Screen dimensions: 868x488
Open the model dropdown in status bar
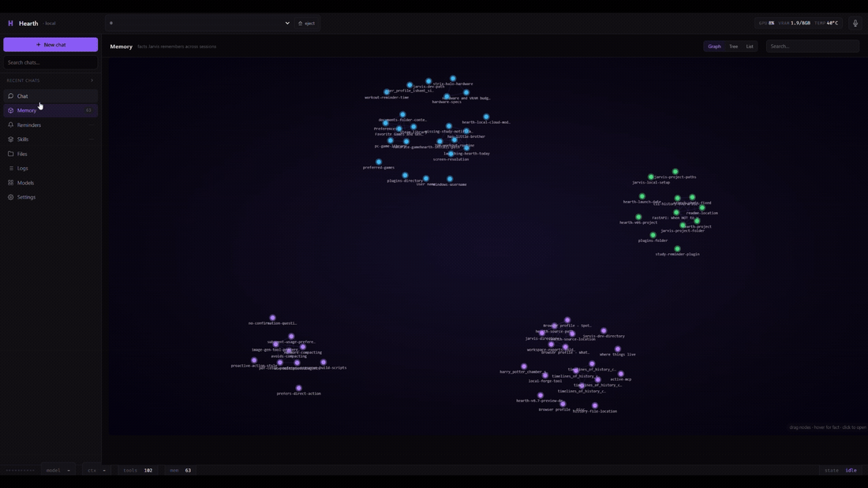[58, 471]
